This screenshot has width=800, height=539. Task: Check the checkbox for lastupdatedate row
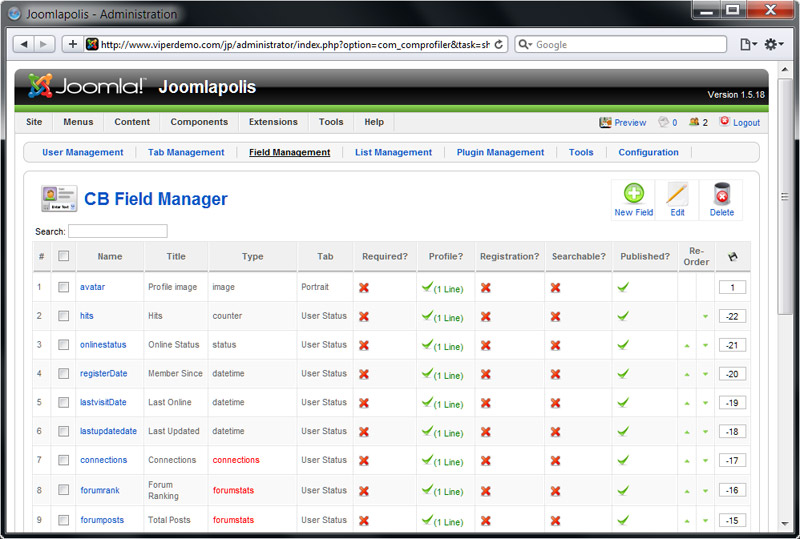[63, 431]
